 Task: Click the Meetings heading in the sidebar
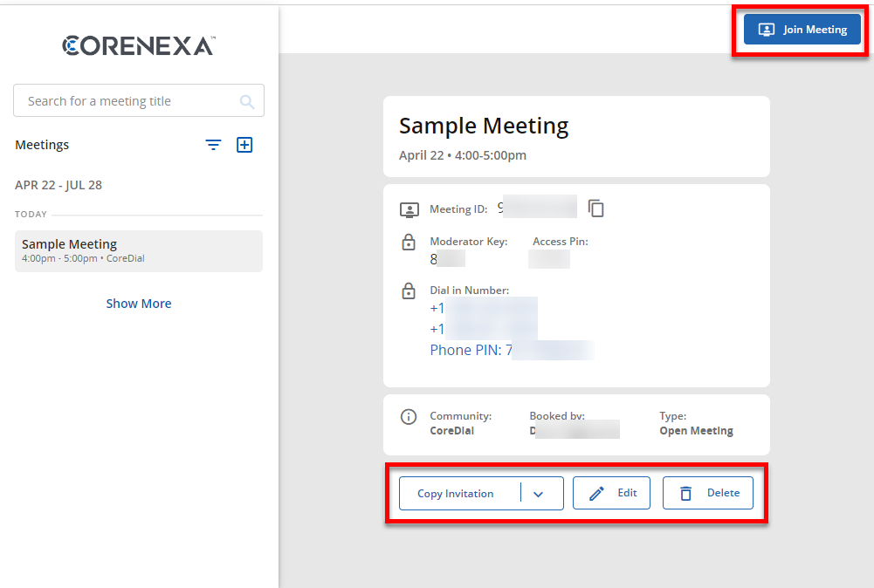tap(41, 145)
